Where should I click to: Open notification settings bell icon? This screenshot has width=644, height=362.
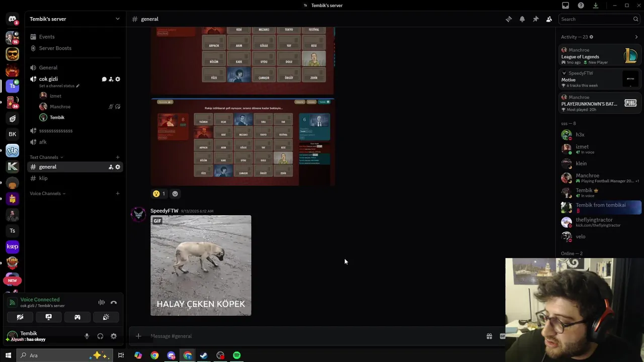[522, 19]
